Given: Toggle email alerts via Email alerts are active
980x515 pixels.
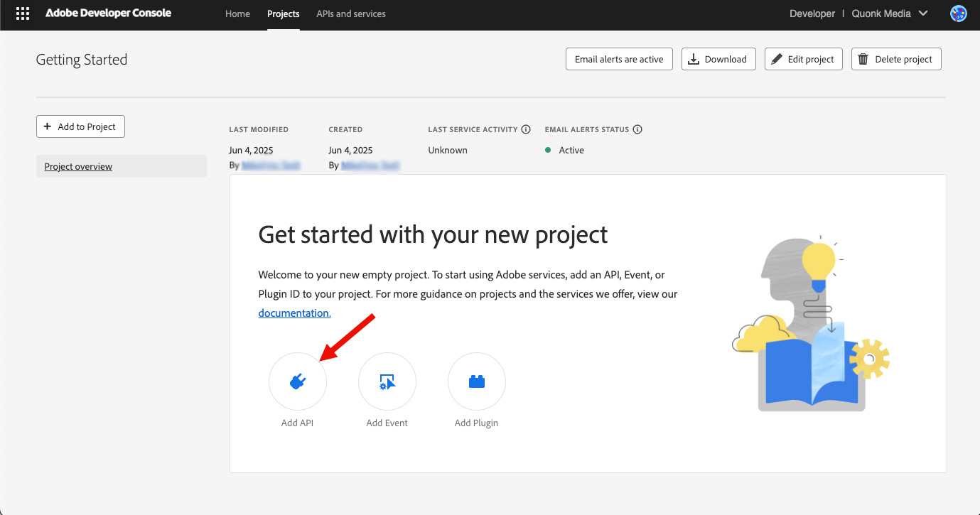Looking at the screenshot, I should (x=618, y=59).
